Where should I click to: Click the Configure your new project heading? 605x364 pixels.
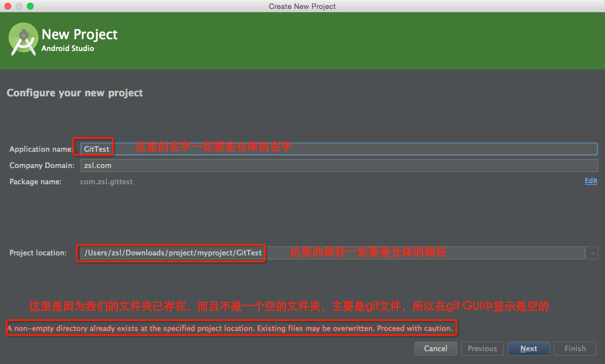(75, 93)
